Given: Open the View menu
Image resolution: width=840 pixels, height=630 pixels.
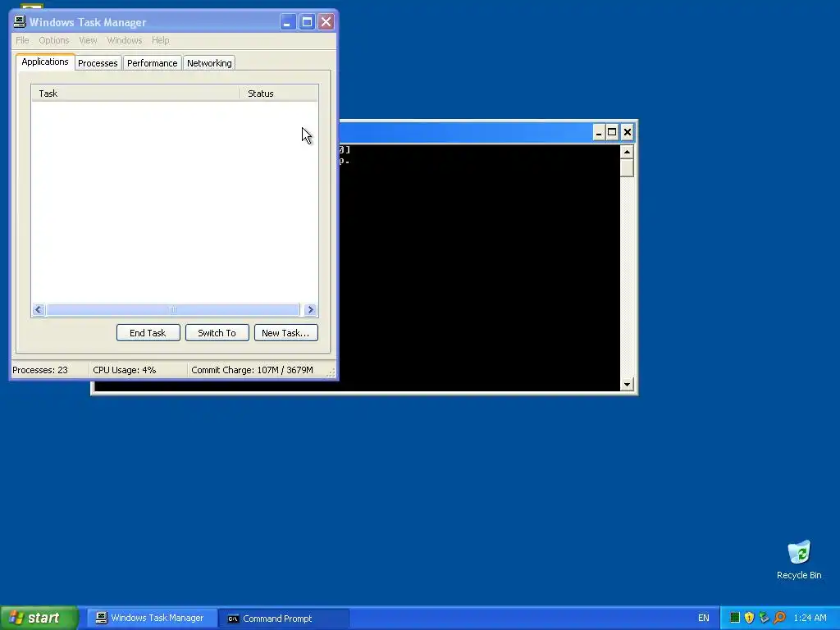Looking at the screenshot, I should point(88,40).
